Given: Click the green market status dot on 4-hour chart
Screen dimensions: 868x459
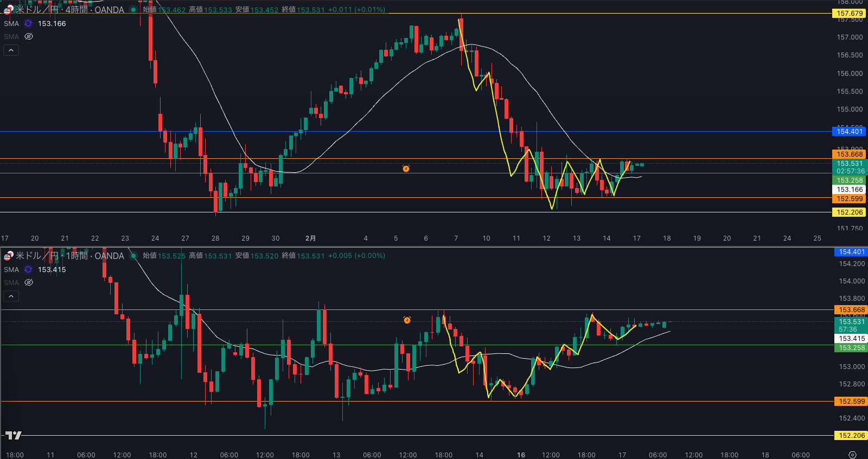Looking at the screenshot, I should tap(133, 10).
